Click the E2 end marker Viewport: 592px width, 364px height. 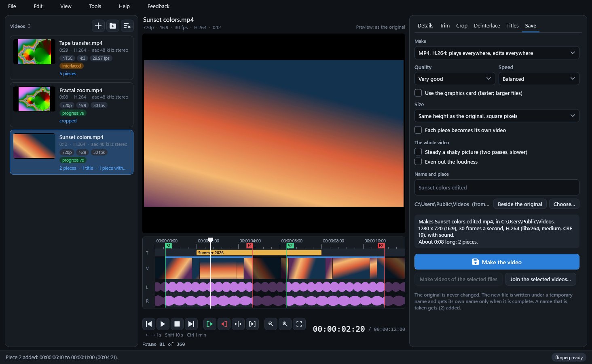[381, 246]
